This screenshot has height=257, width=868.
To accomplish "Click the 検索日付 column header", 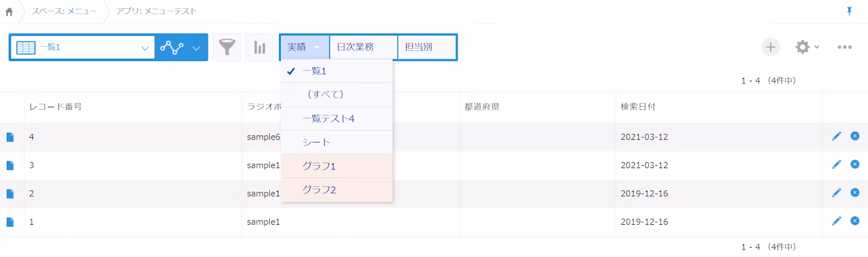I will (638, 107).
